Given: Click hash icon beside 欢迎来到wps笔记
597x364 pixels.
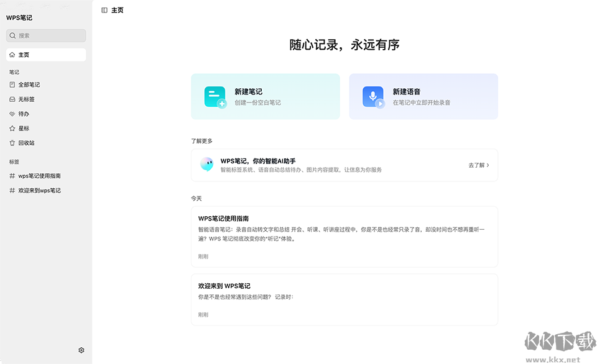Looking at the screenshot, I should tap(12, 190).
